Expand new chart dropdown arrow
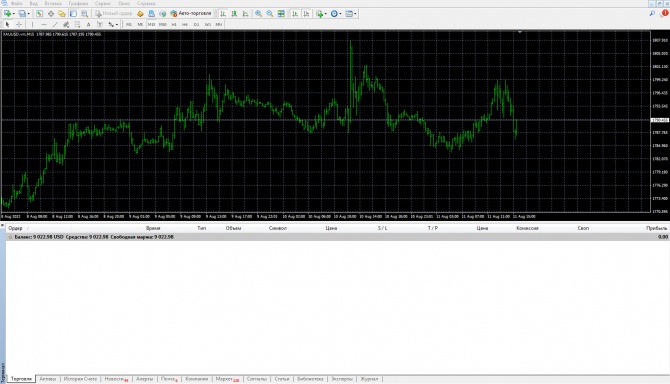The height and width of the screenshot is (384, 670). point(14,14)
